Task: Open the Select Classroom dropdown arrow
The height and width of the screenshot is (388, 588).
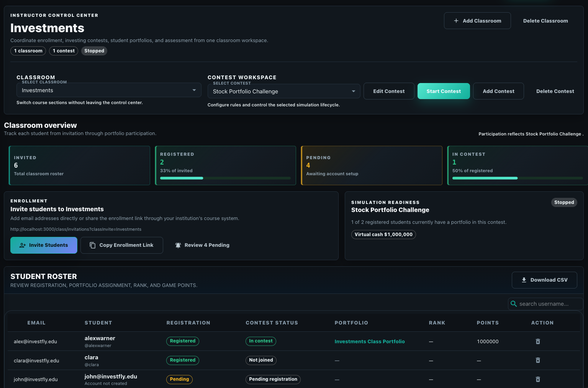Action: pos(194,90)
